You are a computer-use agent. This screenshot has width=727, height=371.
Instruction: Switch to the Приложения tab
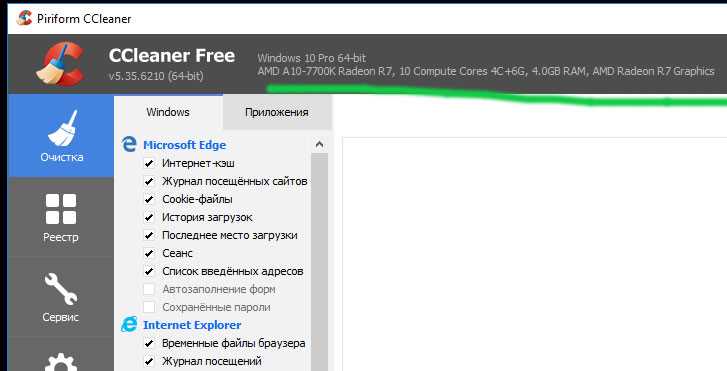(277, 112)
